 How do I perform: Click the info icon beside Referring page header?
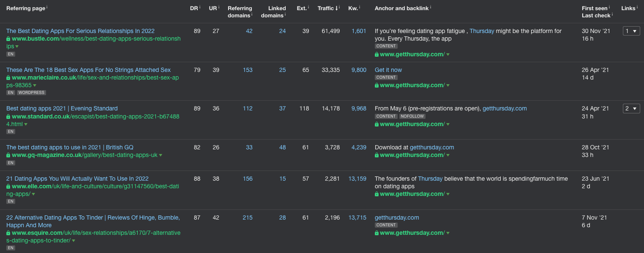[47, 7]
